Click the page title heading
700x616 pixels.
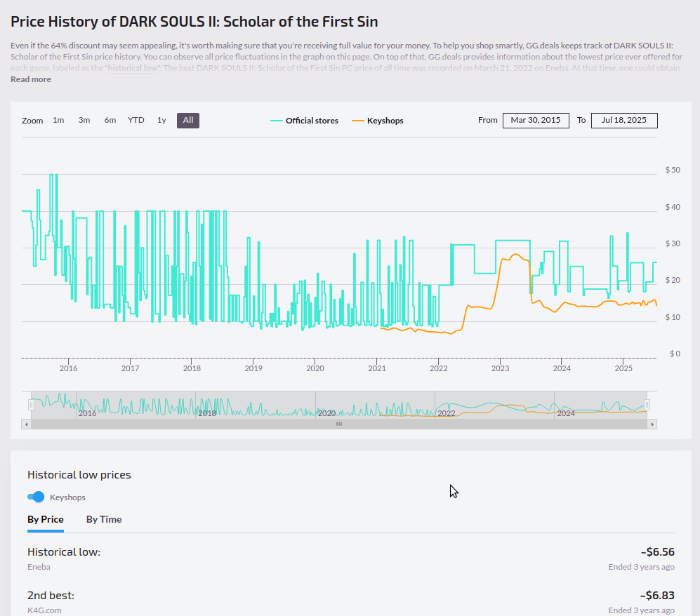194,22
